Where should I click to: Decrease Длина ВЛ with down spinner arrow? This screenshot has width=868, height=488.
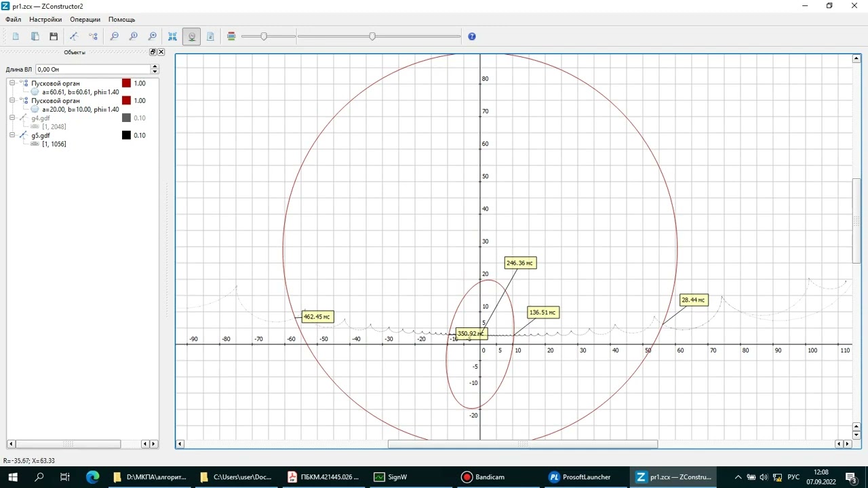(155, 71)
